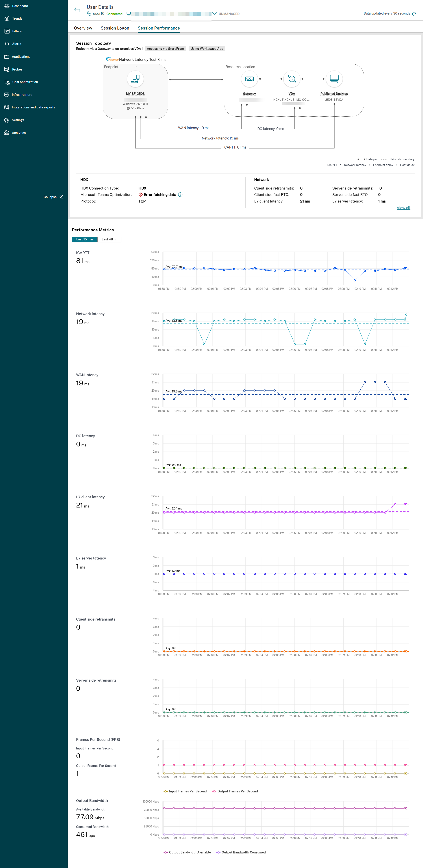Open Probes from the sidebar

click(17, 69)
